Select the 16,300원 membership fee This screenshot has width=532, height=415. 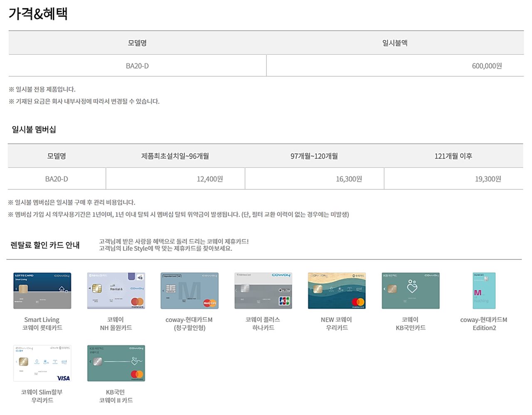pyautogui.click(x=349, y=179)
